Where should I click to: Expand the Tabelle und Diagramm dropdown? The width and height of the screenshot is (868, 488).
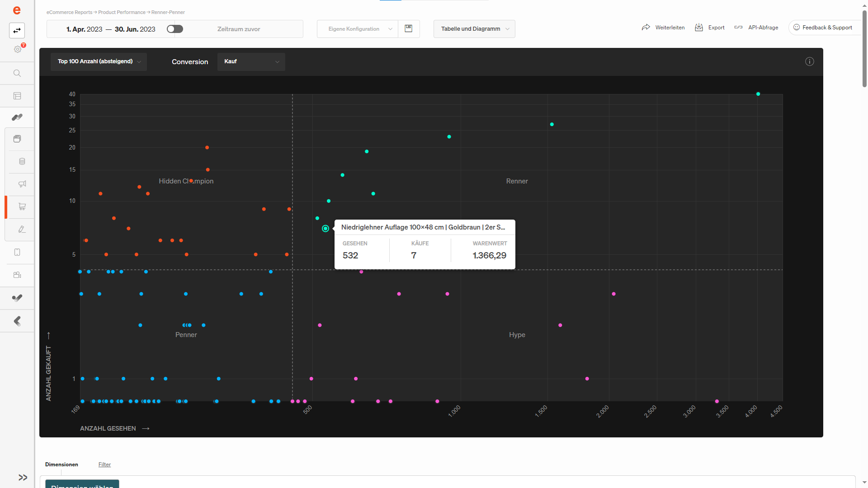pos(474,29)
